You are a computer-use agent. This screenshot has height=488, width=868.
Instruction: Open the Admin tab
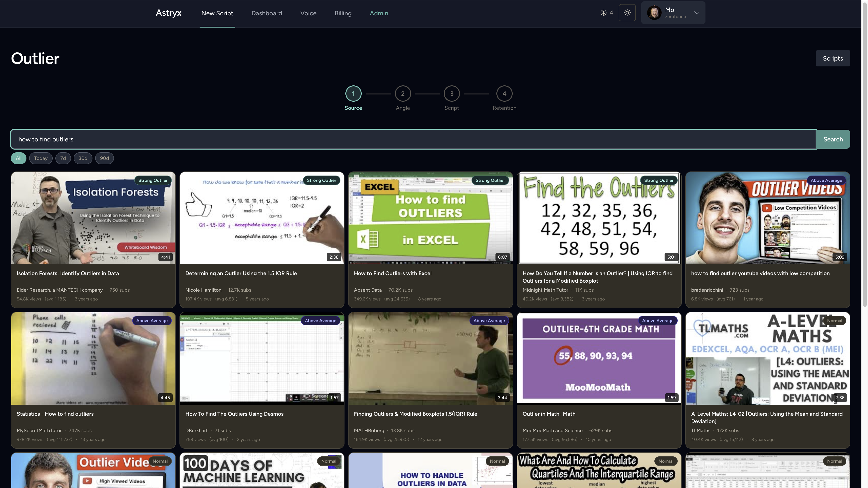point(379,13)
